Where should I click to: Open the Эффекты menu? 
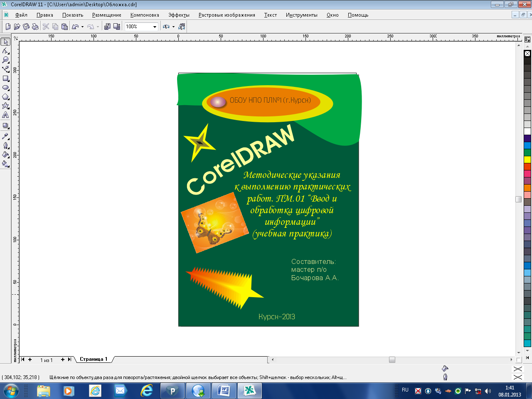179,15
